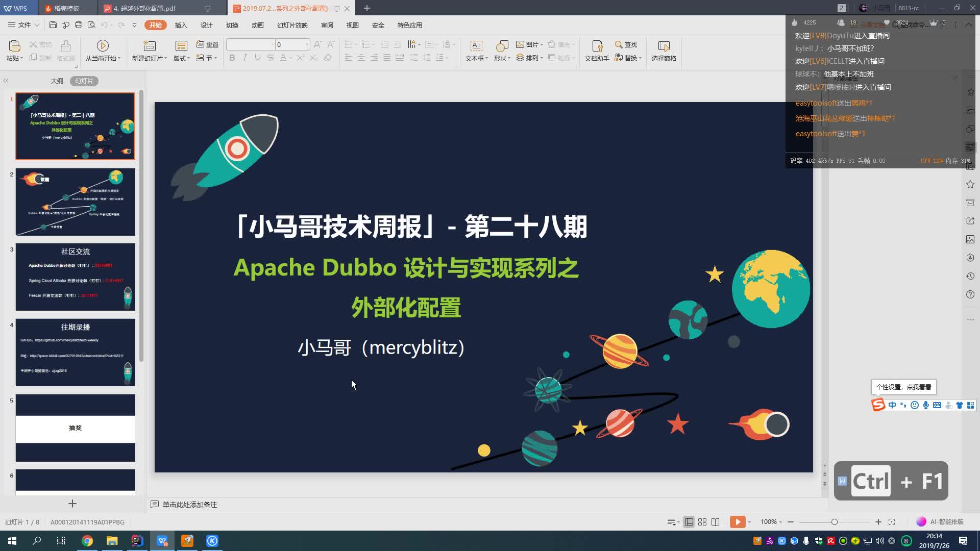This screenshot has height=551, width=980.
Task: Click the zoom slider handle
Action: tap(835, 522)
